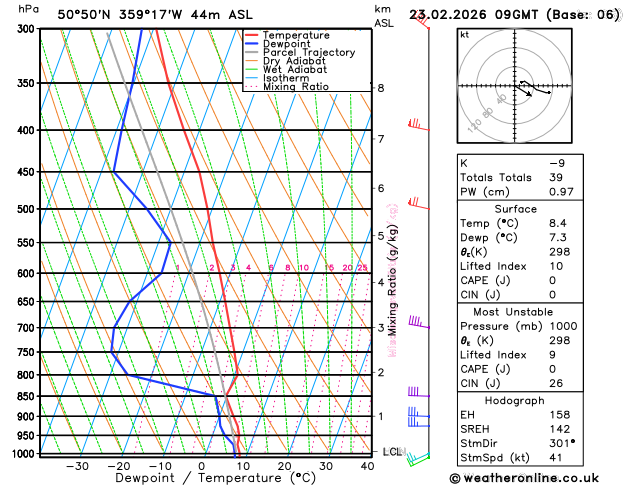The image size is (629, 486).
Task: Click the Isotherm legend entry
Action: click(277, 78)
